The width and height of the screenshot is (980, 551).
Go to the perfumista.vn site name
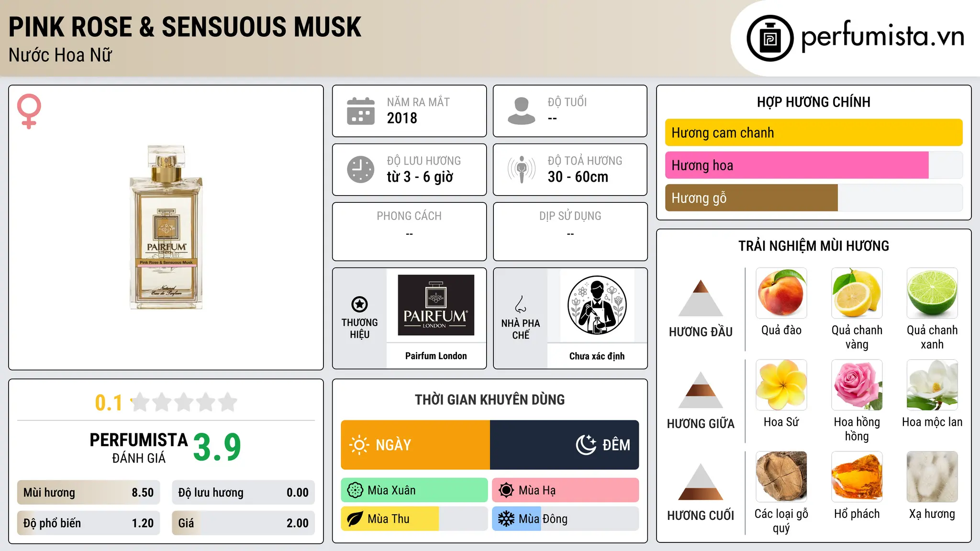[x=882, y=36]
